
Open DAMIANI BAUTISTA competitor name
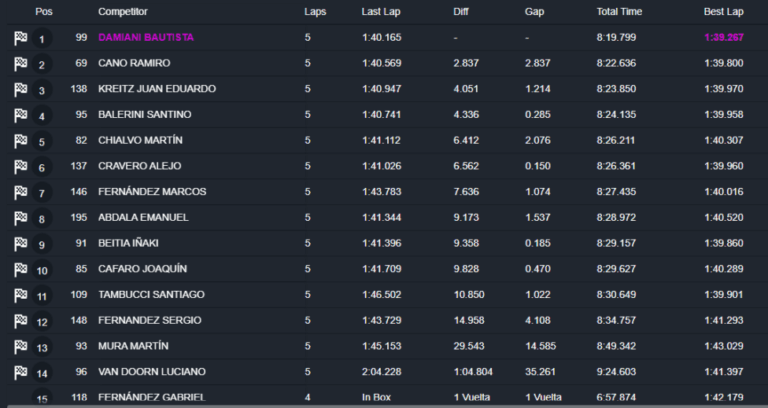point(146,38)
